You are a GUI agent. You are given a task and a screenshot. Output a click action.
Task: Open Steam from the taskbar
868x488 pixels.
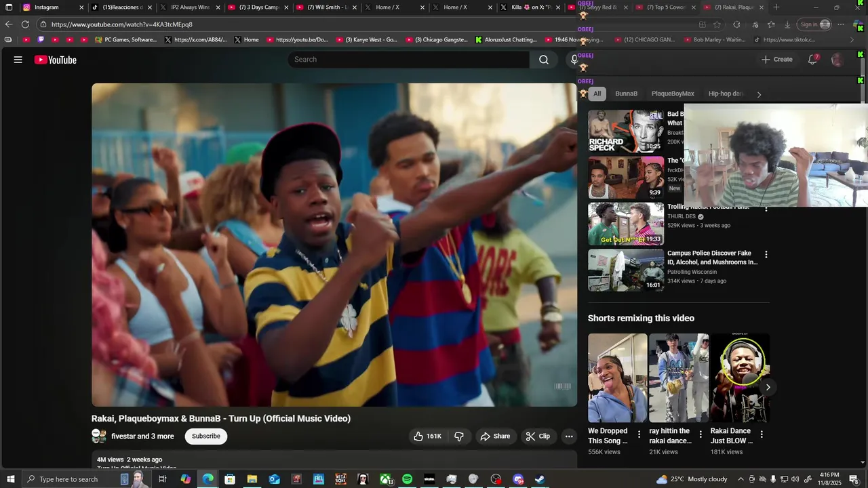point(540,479)
